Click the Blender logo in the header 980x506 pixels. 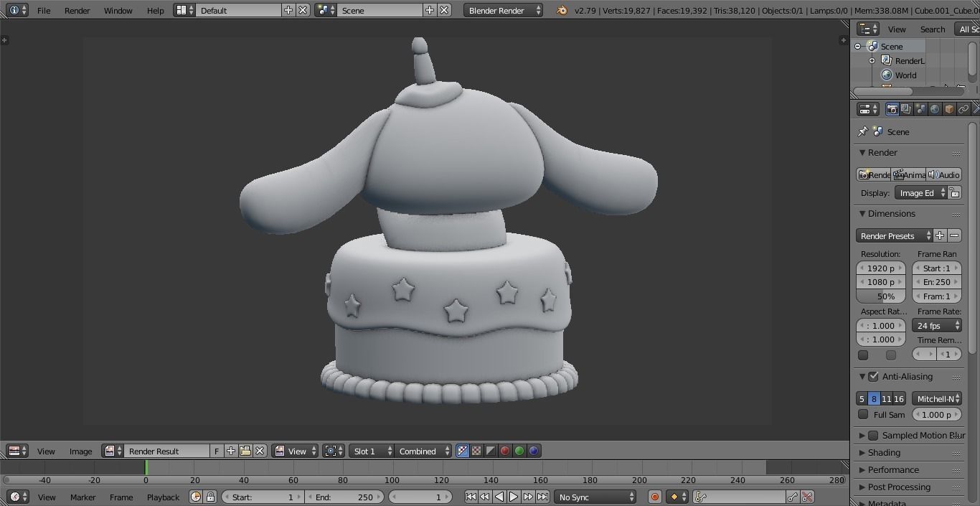(562, 10)
